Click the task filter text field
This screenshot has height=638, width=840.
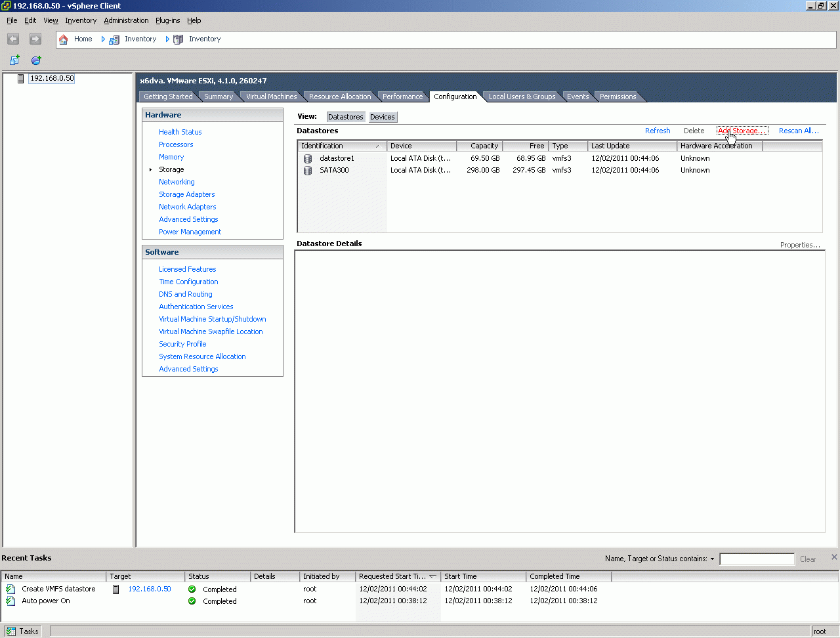pyautogui.click(x=757, y=559)
